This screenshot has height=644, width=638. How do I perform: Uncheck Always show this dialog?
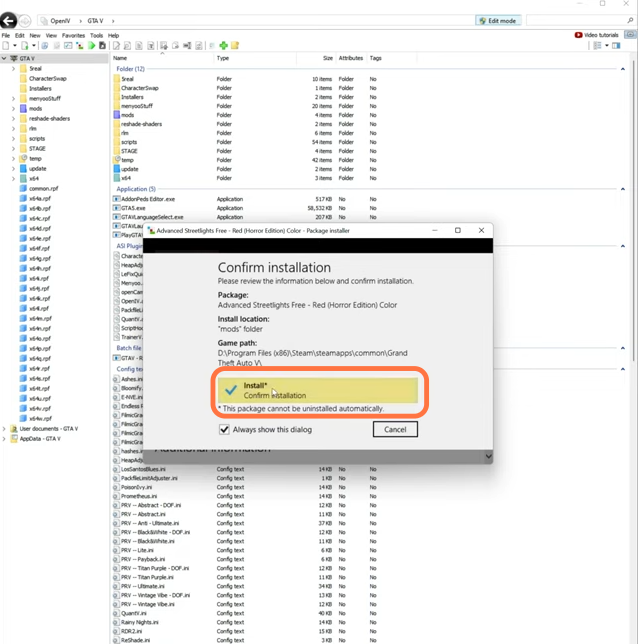(x=224, y=430)
